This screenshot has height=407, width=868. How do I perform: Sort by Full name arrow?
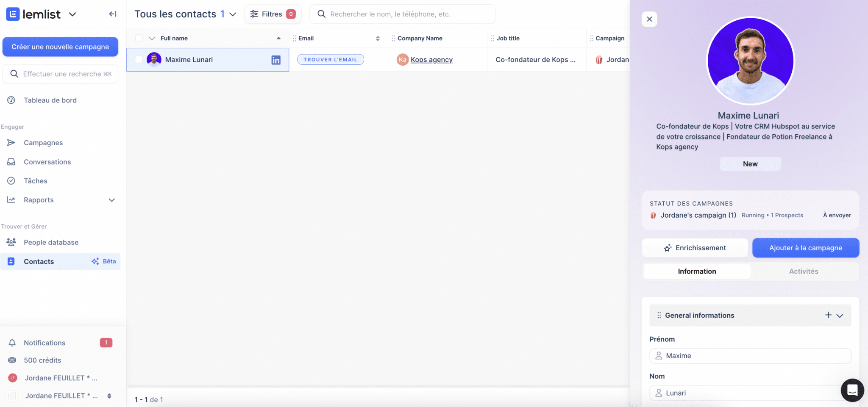pyautogui.click(x=278, y=38)
